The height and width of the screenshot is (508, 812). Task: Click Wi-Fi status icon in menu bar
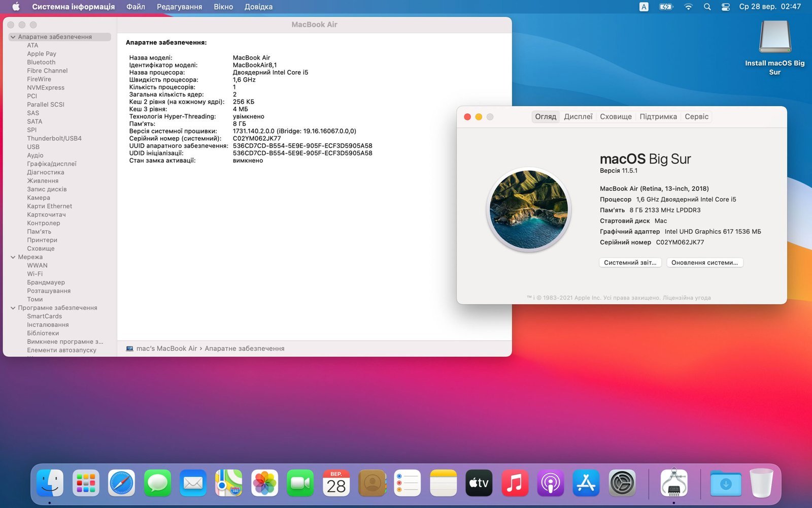(x=688, y=7)
